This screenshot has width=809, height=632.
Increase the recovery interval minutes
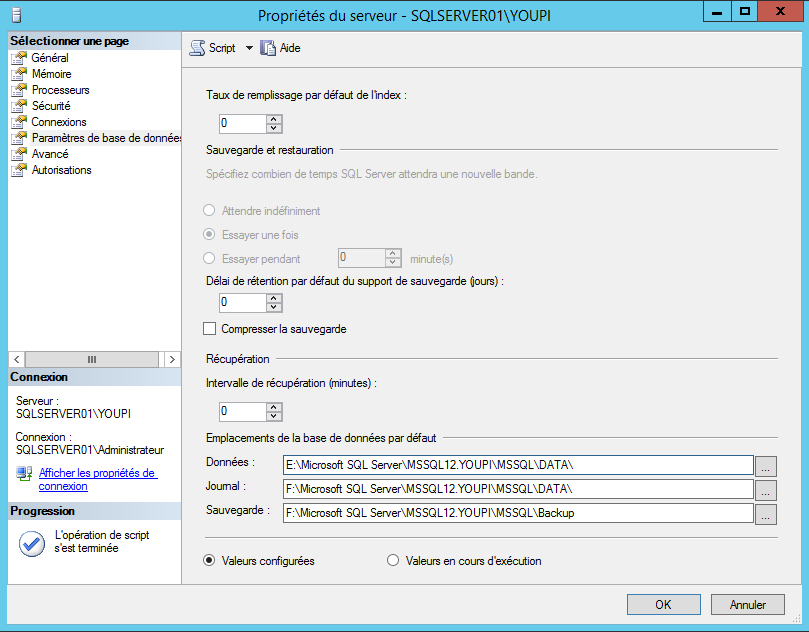[x=274, y=407]
